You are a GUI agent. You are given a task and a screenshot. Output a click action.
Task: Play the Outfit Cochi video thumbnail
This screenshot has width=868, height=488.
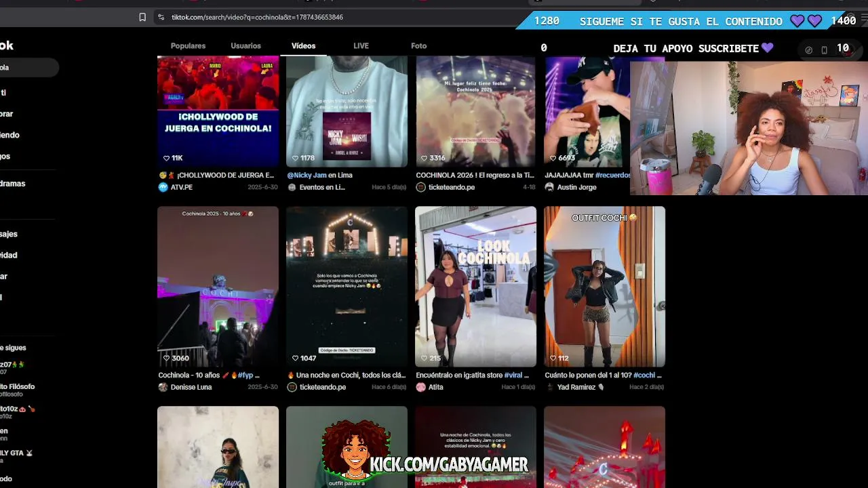pos(604,287)
